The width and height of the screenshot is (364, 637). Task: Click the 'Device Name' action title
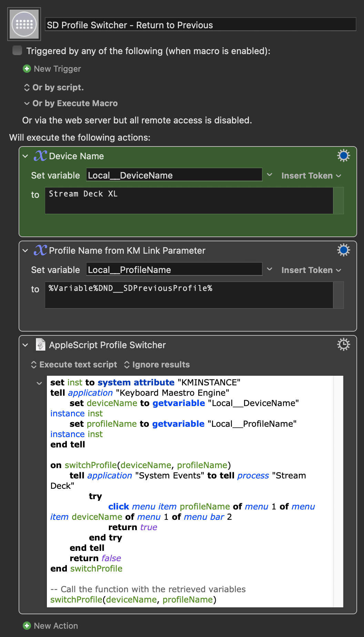point(77,156)
